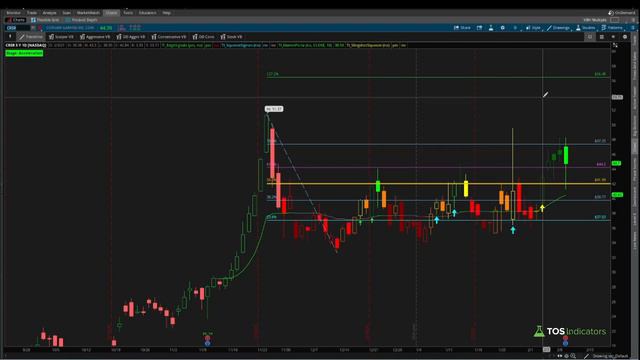The width and height of the screenshot is (640, 360).
Task: Open the Analyze tab
Action: (49, 13)
